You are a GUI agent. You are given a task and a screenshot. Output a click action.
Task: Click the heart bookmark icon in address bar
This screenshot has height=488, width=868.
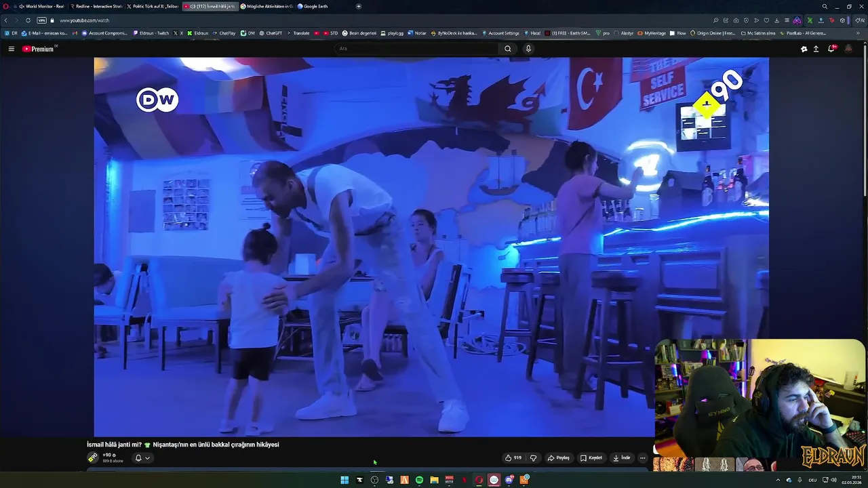[767, 20]
